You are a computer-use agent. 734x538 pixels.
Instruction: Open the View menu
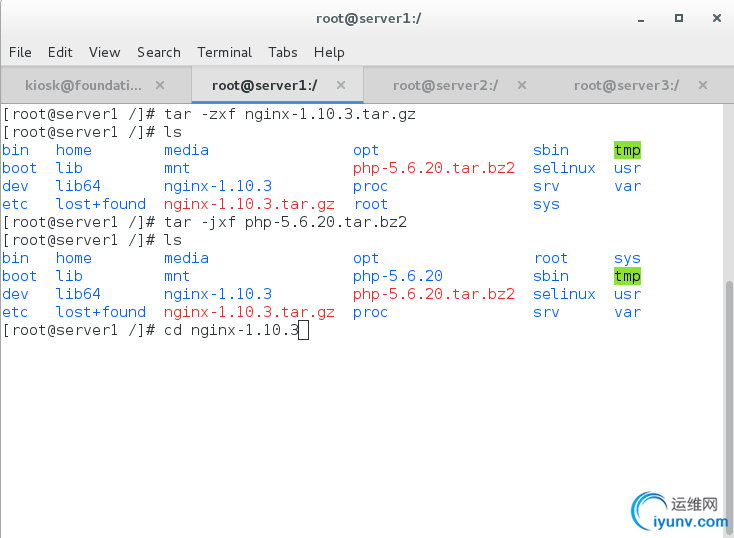point(104,52)
